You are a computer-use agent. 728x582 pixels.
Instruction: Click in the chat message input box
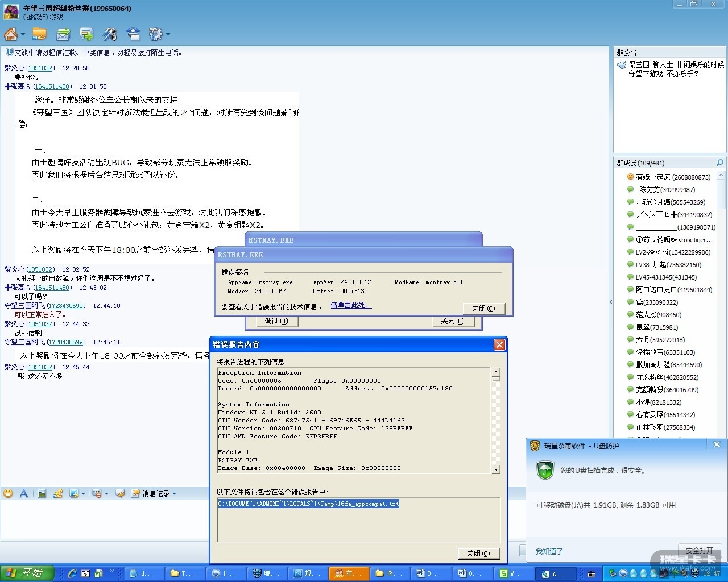click(x=105, y=520)
